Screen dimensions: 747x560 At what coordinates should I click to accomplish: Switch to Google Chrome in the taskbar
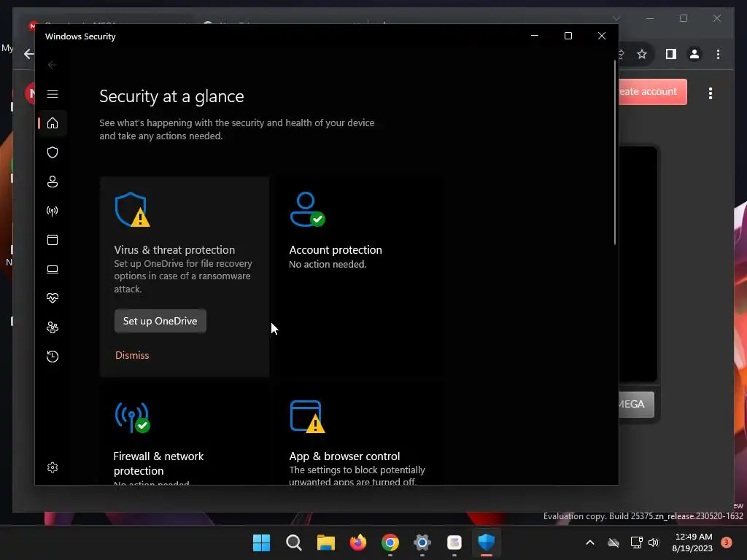tap(390, 542)
